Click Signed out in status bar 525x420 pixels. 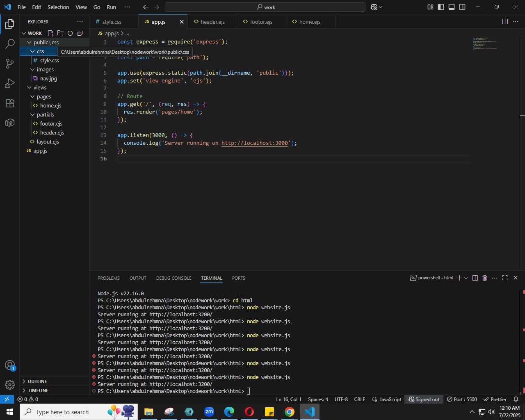424,399
